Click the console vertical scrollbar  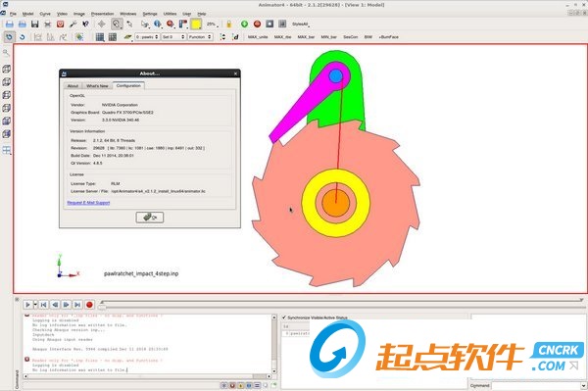274,344
